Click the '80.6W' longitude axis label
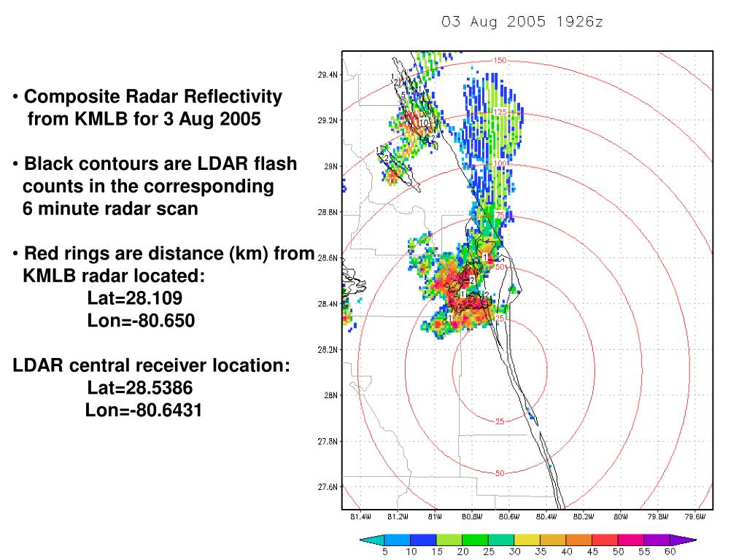The width and height of the screenshot is (747, 560). 508,517
